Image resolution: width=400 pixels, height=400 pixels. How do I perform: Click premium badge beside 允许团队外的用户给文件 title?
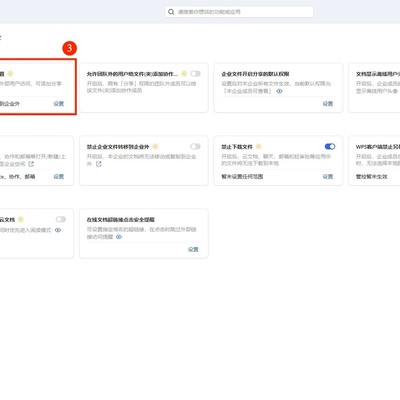pyautogui.click(x=184, y=74)
